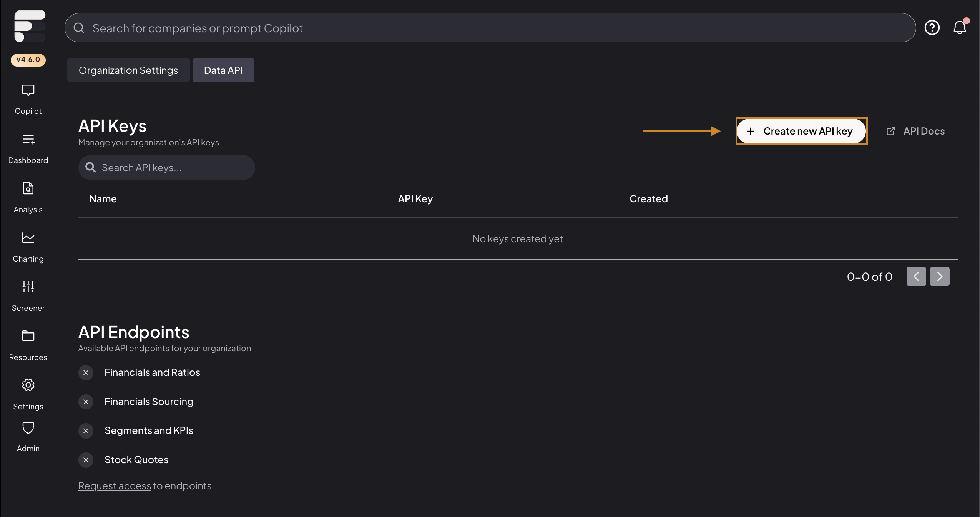Open the API Docs link
Screen dimensions: 980x517
click(915, 131)
